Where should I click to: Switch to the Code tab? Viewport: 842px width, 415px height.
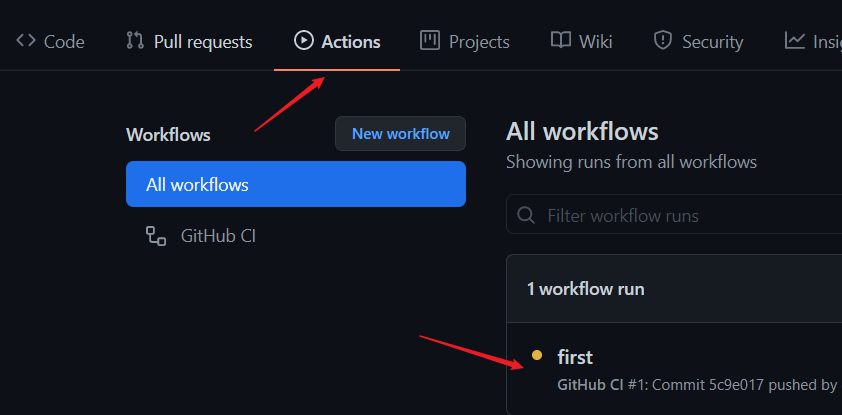pos(64,41)
